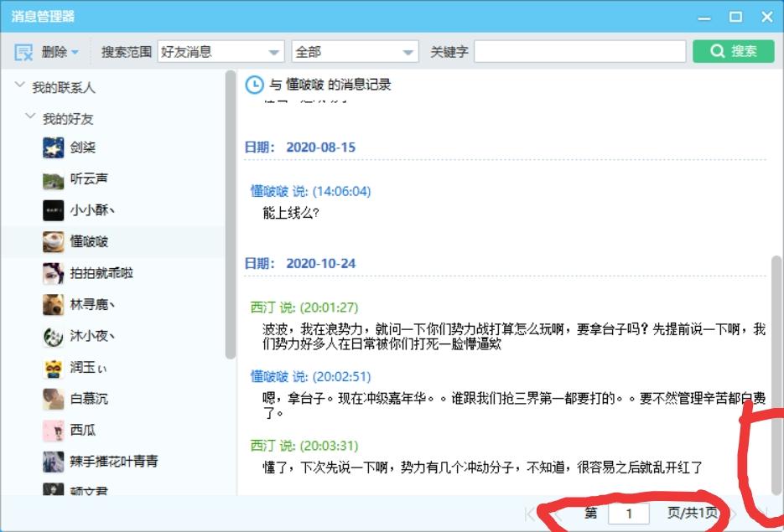
Task: Collapse the 我的联系人 tree node
Action: tap(19, 86)
